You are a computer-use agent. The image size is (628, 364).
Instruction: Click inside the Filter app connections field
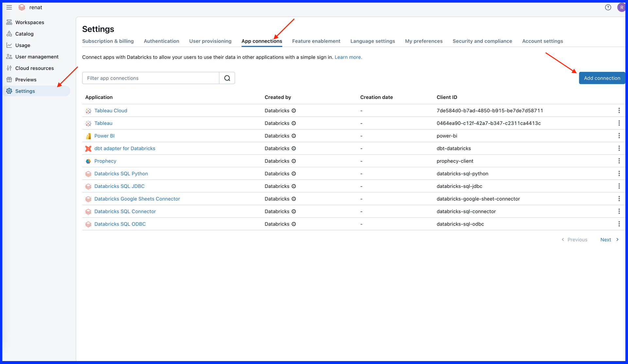point(150,78)
